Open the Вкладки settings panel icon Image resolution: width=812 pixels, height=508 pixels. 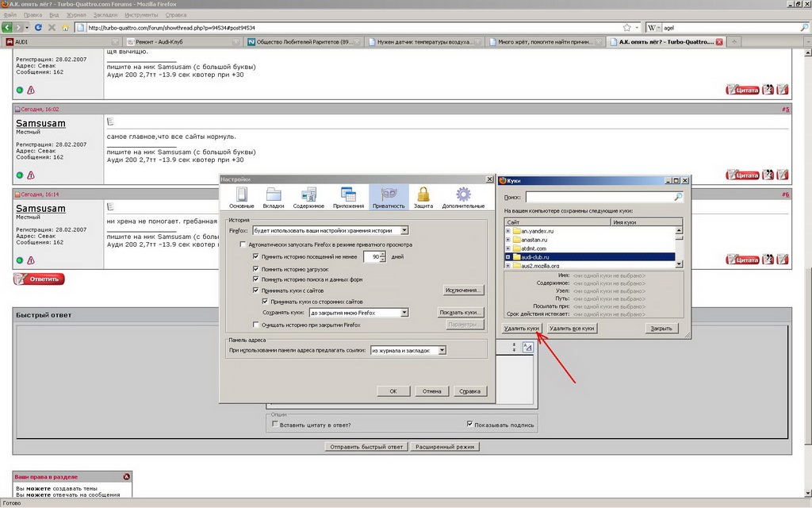tap(274, 196)
